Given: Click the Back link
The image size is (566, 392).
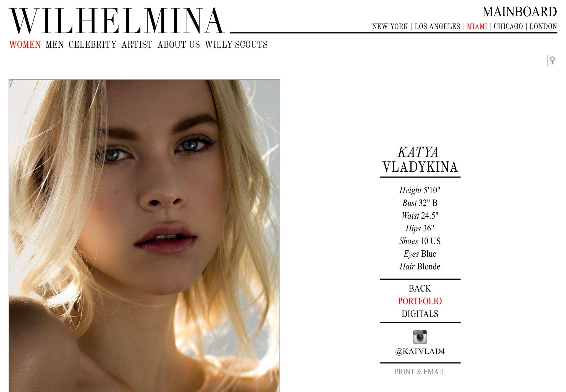Looking at the screenshot, I should (x=420, y=288).
